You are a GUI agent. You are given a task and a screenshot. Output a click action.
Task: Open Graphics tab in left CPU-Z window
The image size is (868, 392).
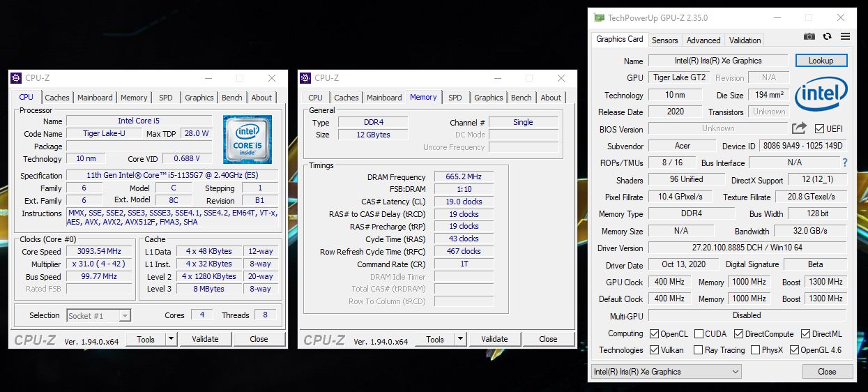pyautogui.click(x=199, y=98)
